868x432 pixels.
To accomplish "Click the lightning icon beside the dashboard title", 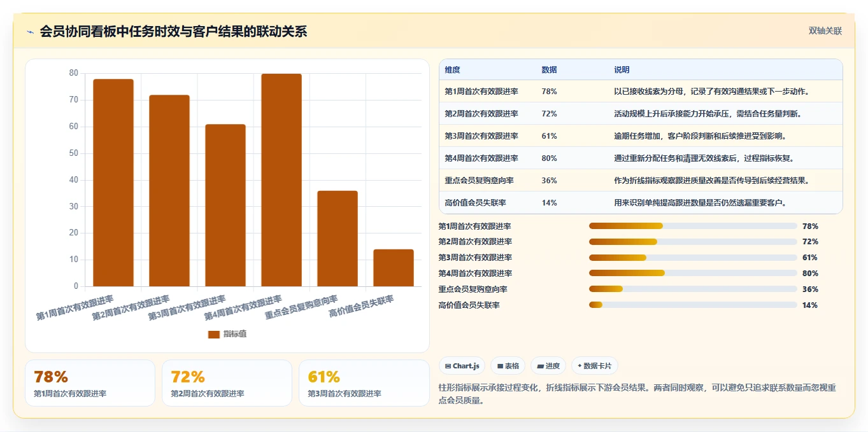I will (x=31, y=32).
